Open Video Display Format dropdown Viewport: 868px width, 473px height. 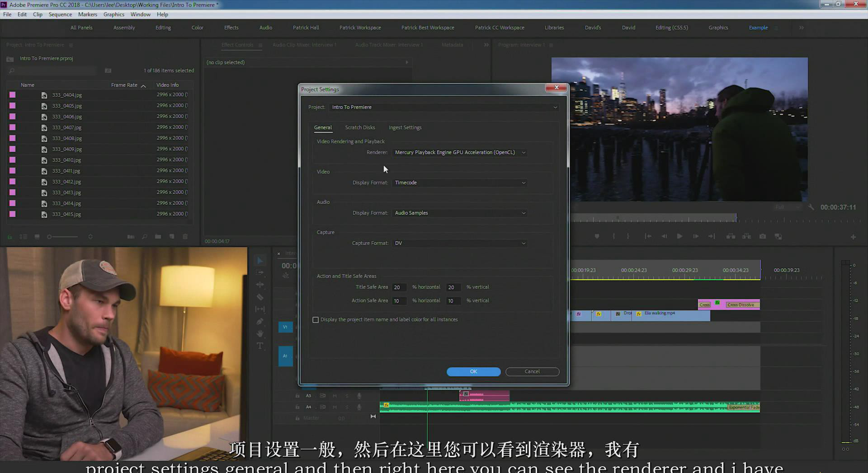(x=460, y=183)
